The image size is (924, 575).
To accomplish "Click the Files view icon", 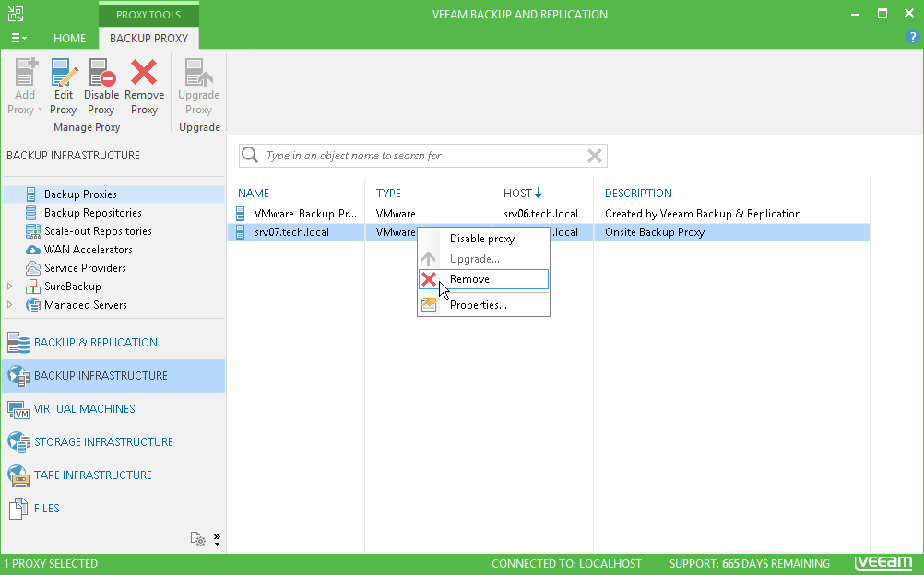I will point(18,509).
